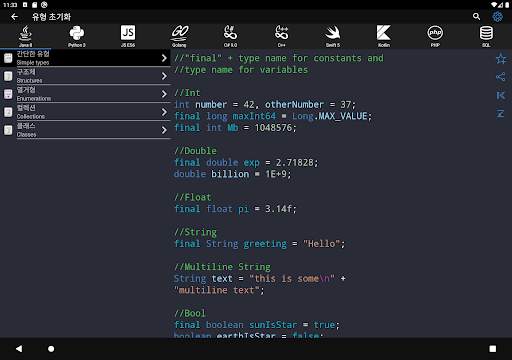512x360 pixels.
Task: Click the 'final double exp = 2.71828' line
Action: point(246,162)
